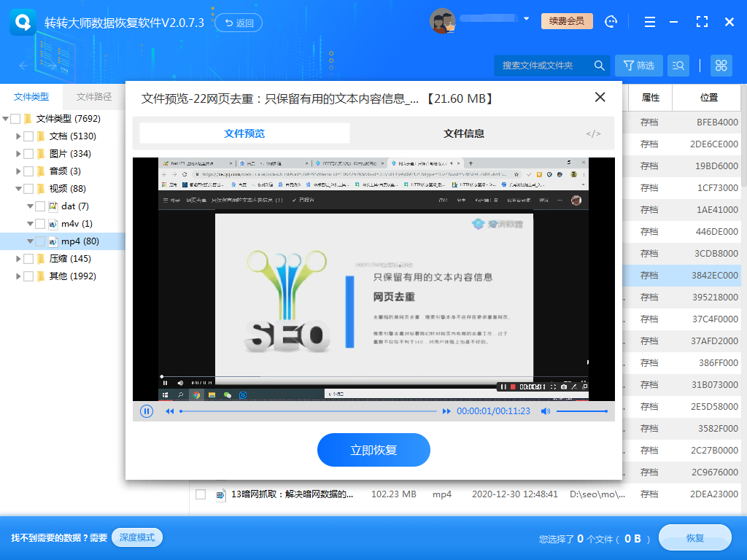Open the hamburger menu in the title bar
This screenshot has height=560, width=747.
tap(649, 22)
